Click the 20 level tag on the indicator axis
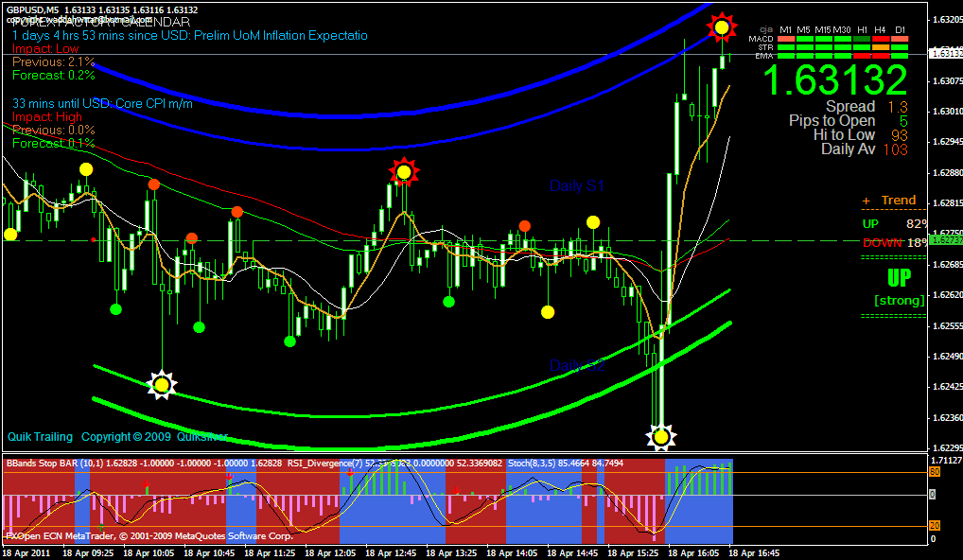Viewport: 963px width, 560px height. coord(934,526)
